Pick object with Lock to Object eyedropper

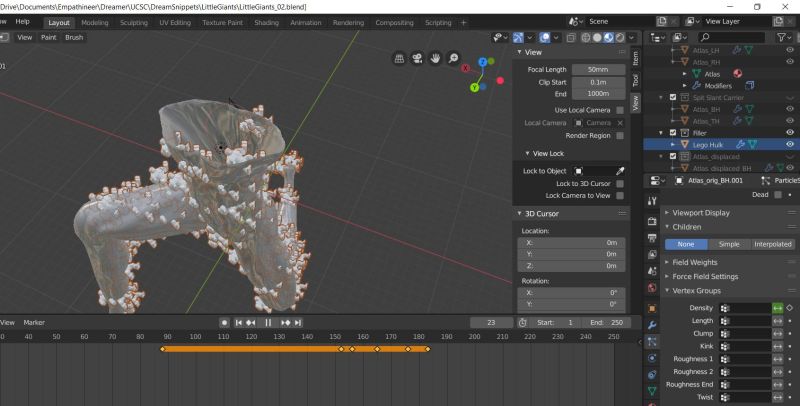619,171
